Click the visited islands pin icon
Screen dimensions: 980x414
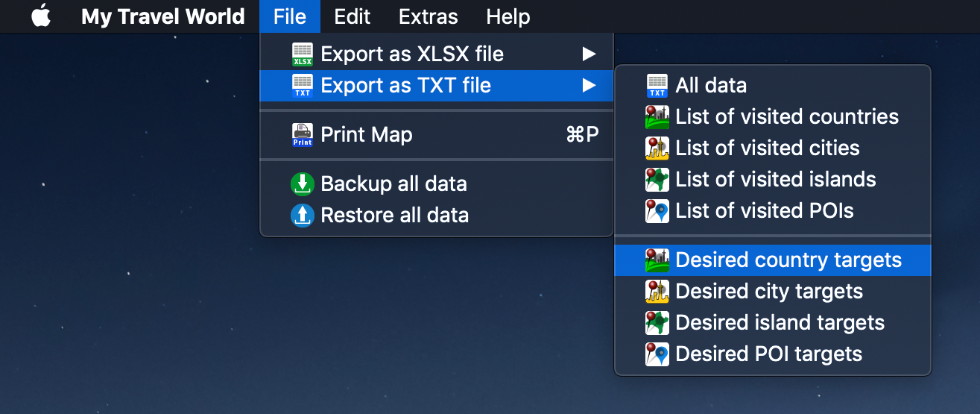pyautogui.click(x=657, y=180)
